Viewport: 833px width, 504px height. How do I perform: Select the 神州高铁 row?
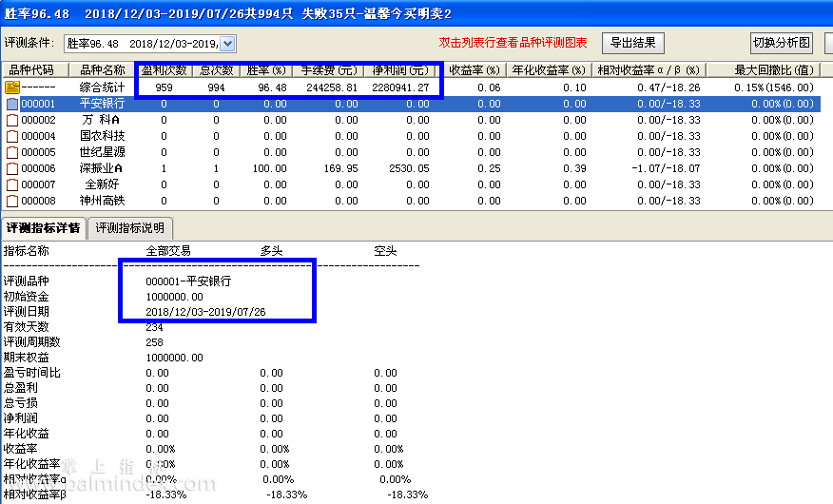pyautogui.click(x=412, y=202)
